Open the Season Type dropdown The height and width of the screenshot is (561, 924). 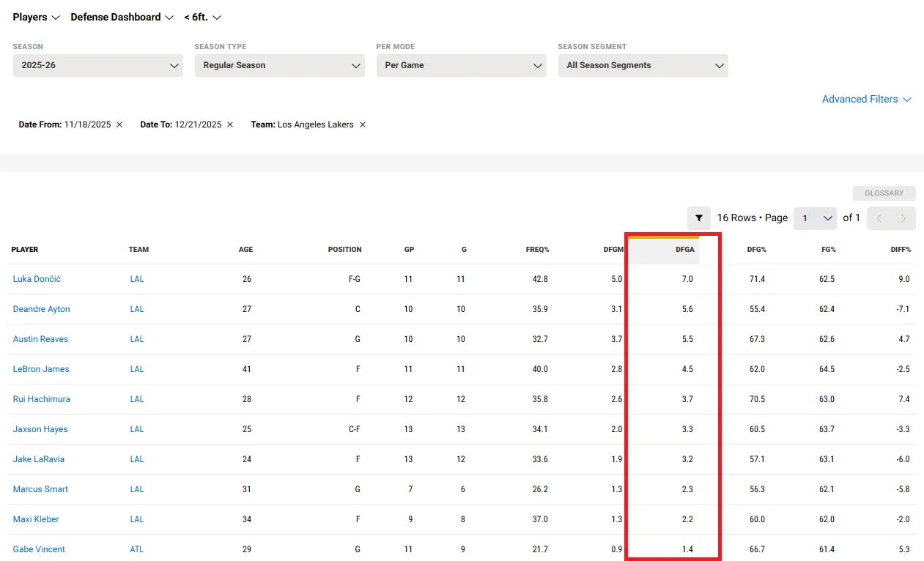(x=280, y=65)
